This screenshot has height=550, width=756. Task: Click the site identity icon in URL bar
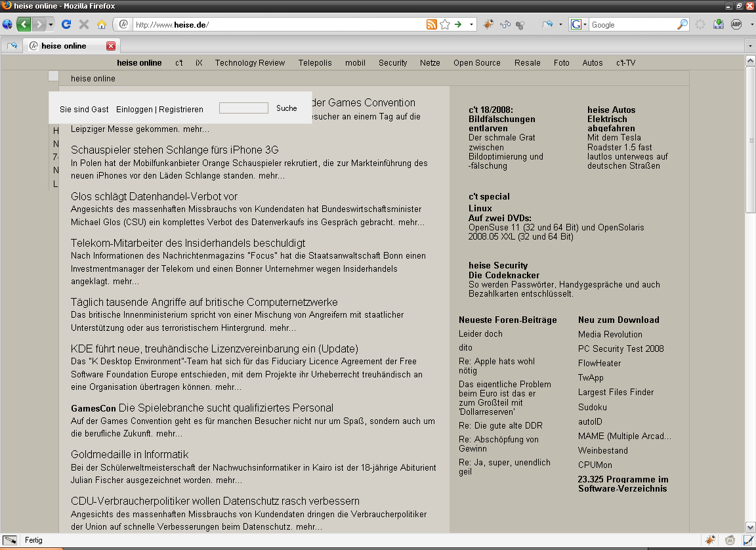pyautogui.click(x=123, y=24)
